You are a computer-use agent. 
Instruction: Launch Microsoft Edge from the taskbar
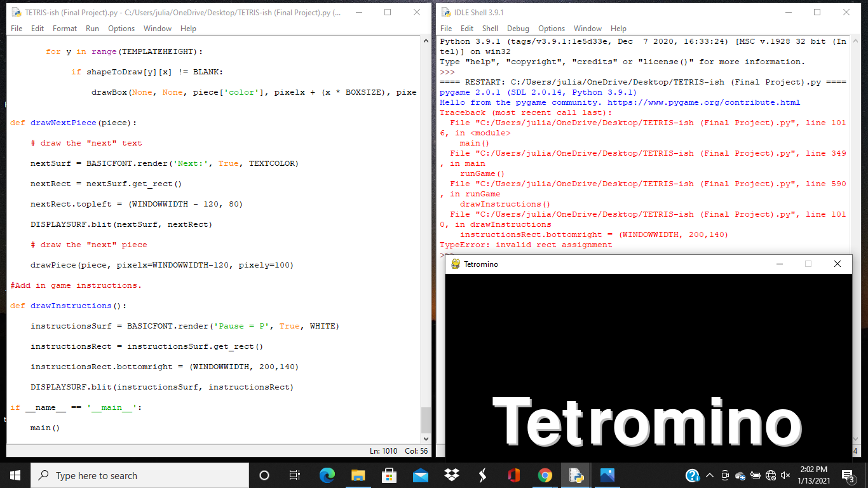[x=327, y=475]
